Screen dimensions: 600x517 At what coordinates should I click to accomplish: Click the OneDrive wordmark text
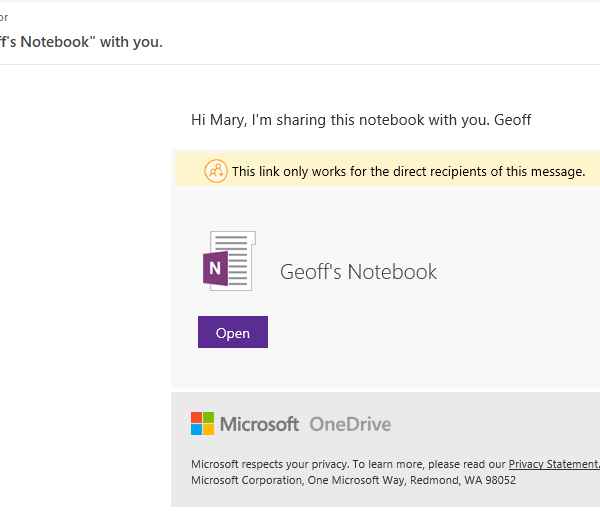(350, 424)
